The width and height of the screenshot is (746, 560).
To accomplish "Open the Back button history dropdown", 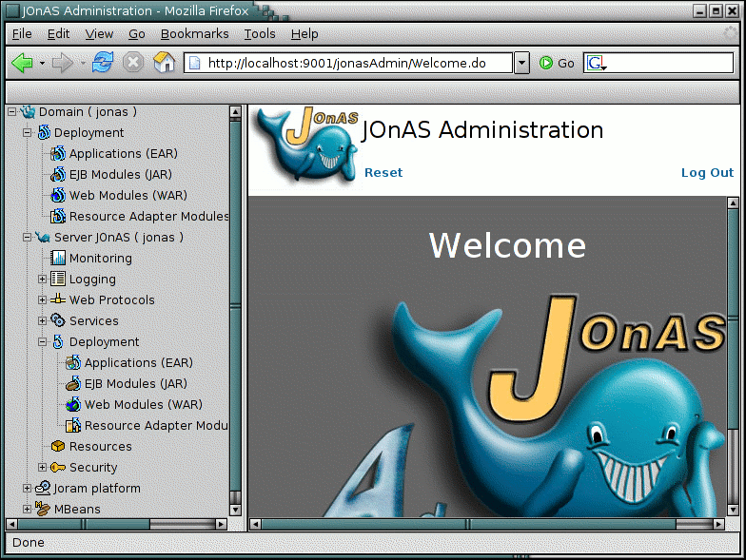I will tap(42, 63).
